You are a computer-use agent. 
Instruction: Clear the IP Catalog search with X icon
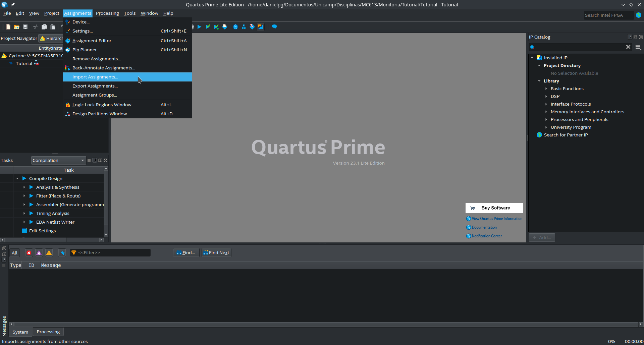(x=628, y=47)
